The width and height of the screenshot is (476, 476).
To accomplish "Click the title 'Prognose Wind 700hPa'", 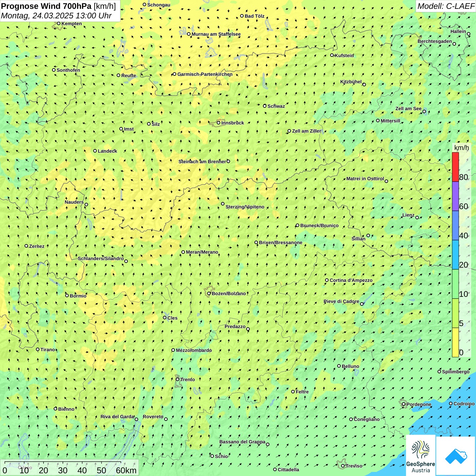I will tap(46, 6).
